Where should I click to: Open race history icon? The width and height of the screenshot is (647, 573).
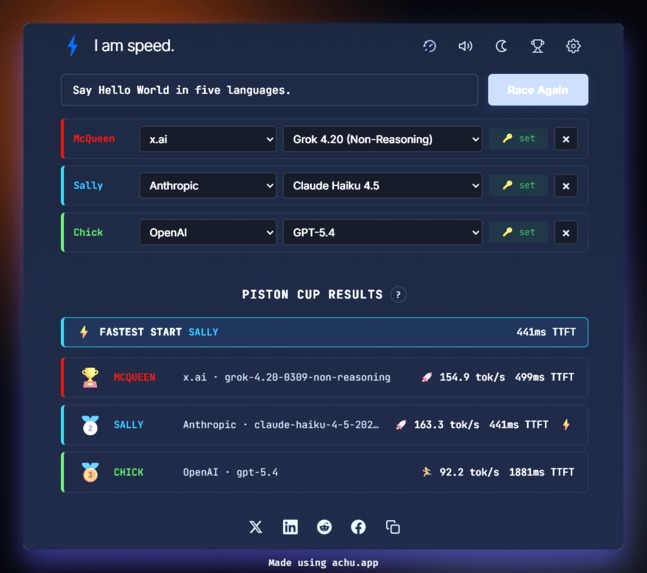430,46
